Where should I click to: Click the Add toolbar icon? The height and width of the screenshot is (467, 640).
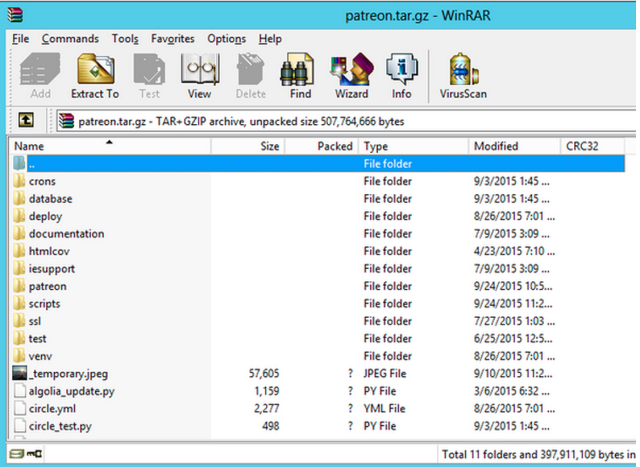click(x=40, y=69)
